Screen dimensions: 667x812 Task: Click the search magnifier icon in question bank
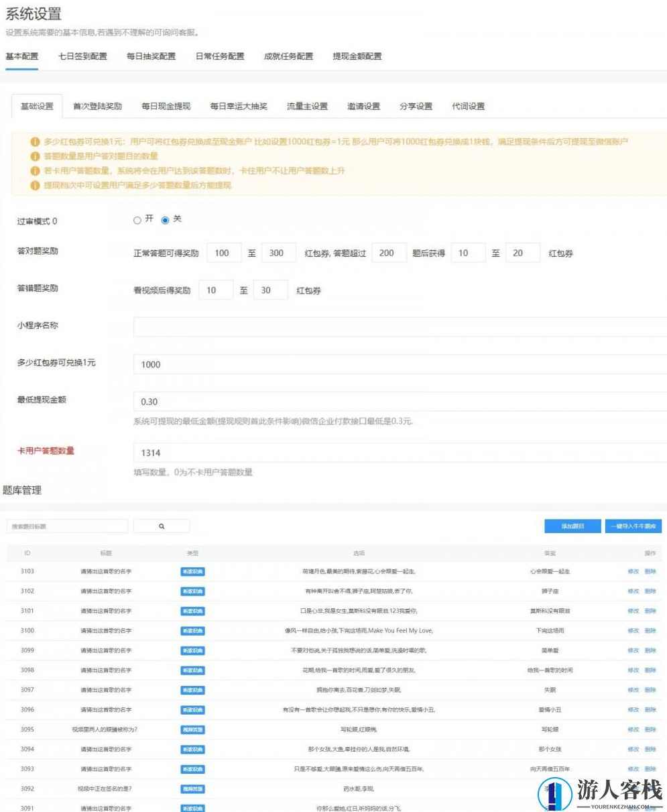(x=161, y=526)
